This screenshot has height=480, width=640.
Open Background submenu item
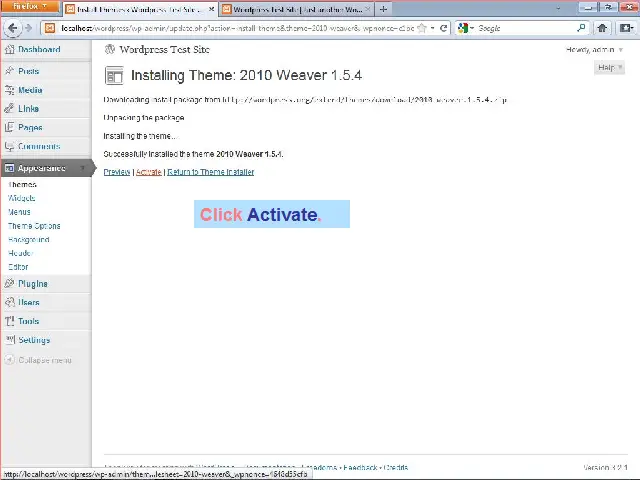click(x=29, y=240)
